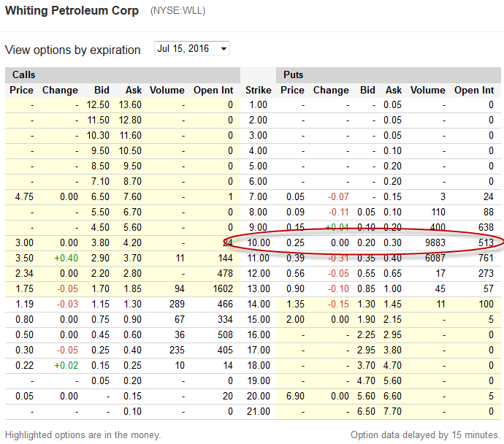Click puts change -0.07
Screen dimensions: 504x444
click(x=338, y=196)
